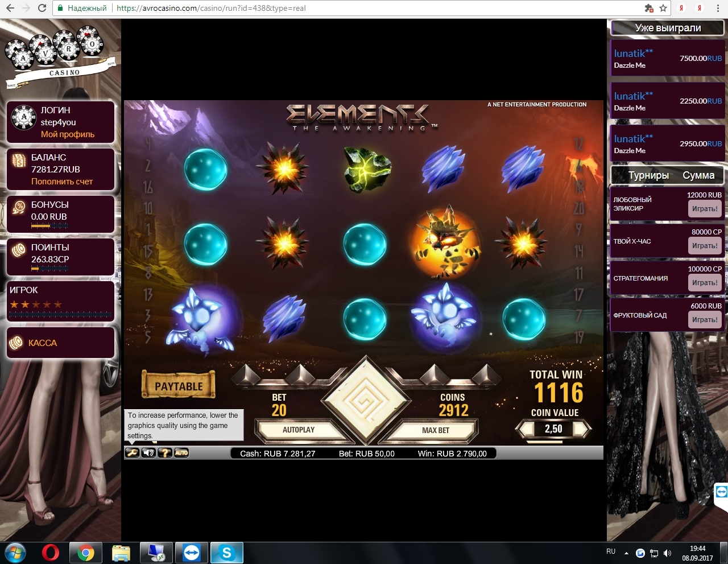Screen dimensions: 728x564
Task: Open the Мой профиль link
Action: click(68, 134)
